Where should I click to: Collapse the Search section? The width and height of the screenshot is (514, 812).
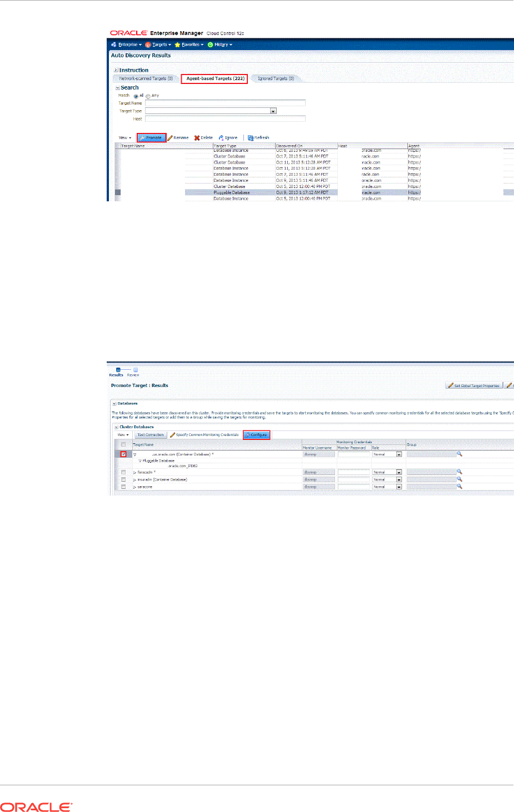point(117,88)
